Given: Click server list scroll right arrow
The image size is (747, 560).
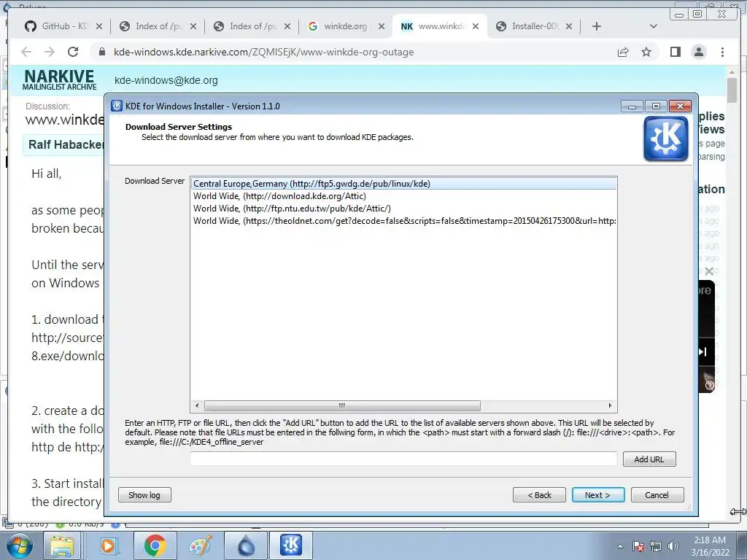Looking at the screenshot, I should click(x=611, y=405).
